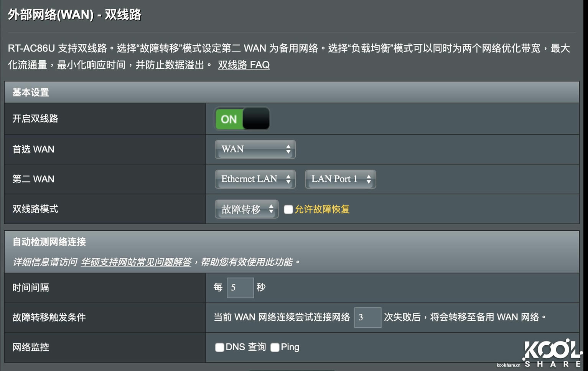The width and height of the screenshot is (588, 371).
Task: Open the 双线路 FAQ link
Action: (x=244, y=65)
